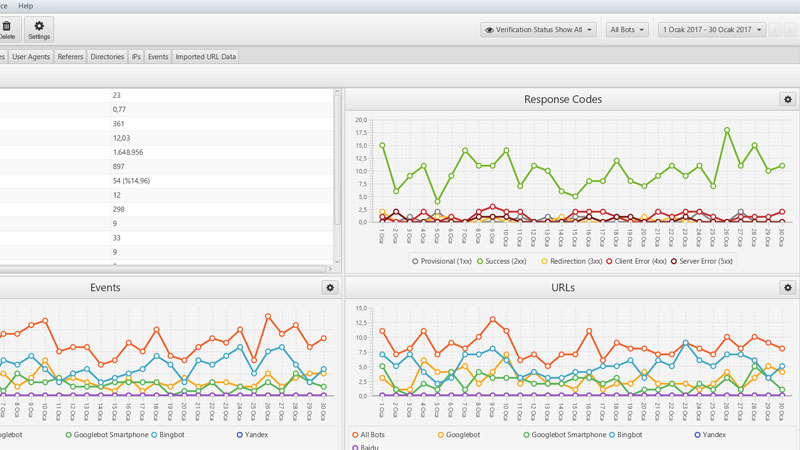Screen dimensions: 800x450
Task: Toggle Googlebot Smartphone in URLs legend
Action: pos(565,435)
